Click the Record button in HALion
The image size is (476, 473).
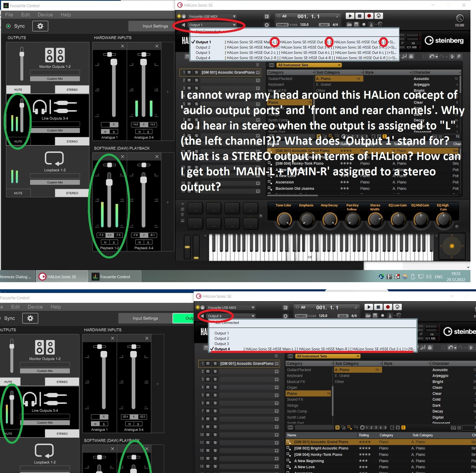[x=369, y=16]
